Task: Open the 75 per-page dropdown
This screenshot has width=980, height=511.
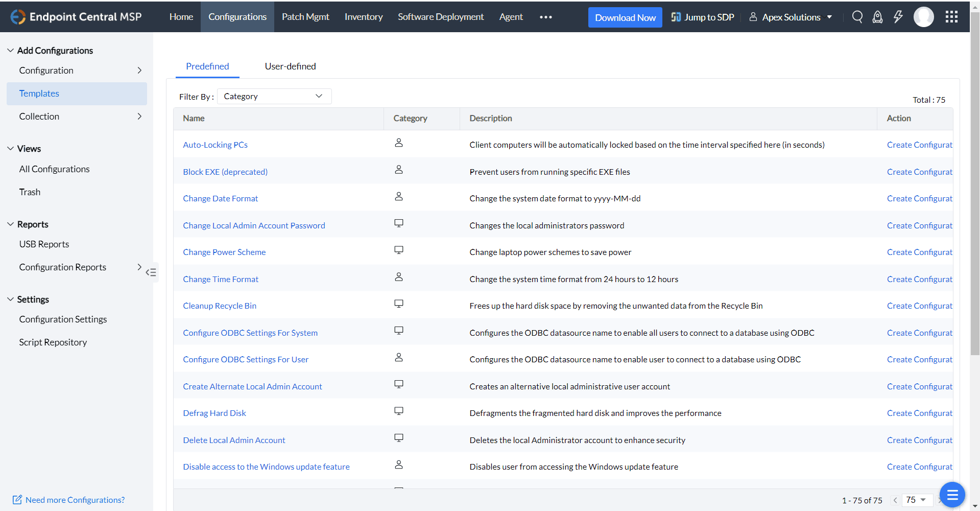Action: (917, 500)
